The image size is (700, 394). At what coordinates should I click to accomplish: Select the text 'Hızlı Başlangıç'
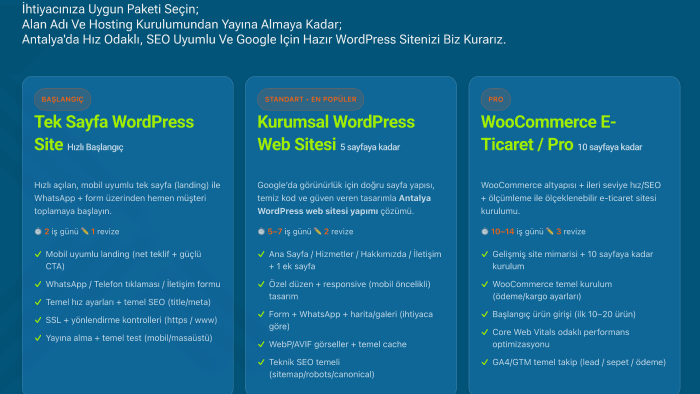coord(95,147)
